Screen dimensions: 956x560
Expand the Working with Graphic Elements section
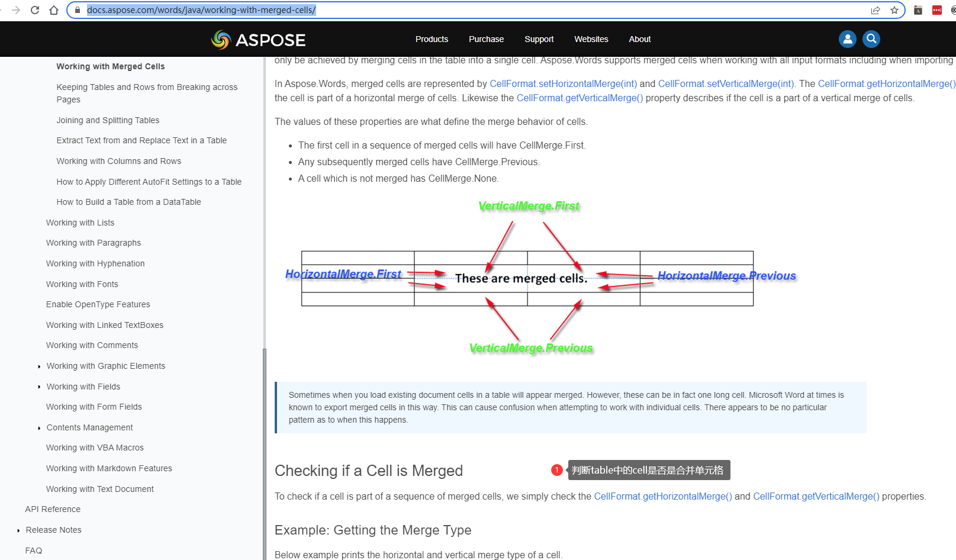[x=39, y=366]
